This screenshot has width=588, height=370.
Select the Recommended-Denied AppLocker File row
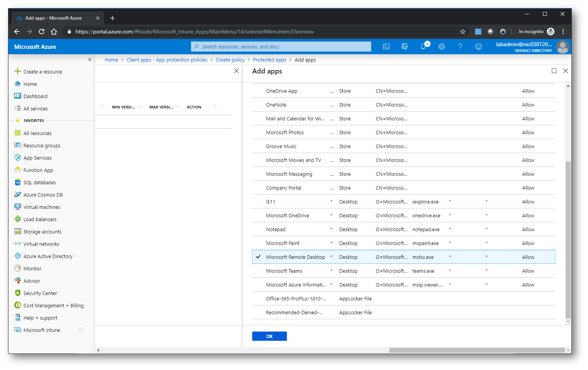pos(404,313)
